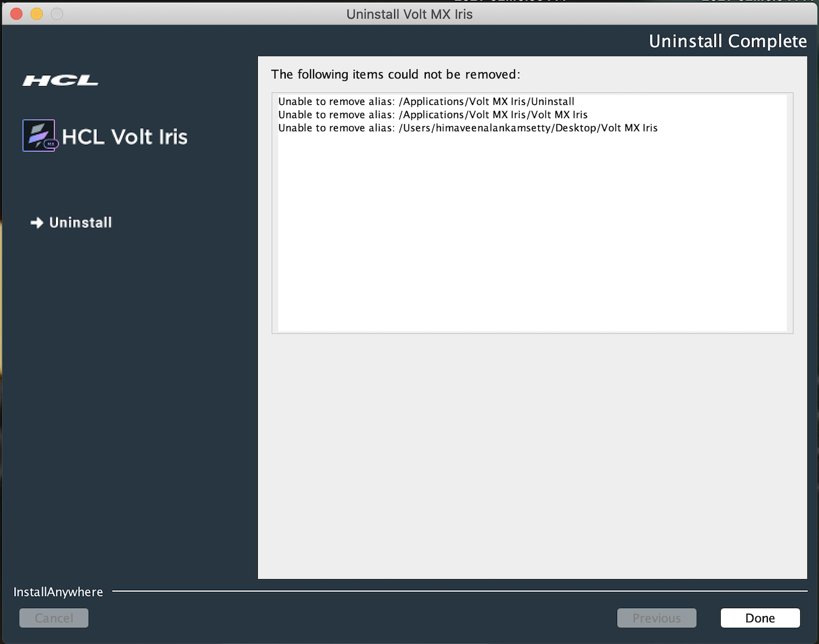This screenshot has width=819, height=644.
Task: Select the '/Applications/Volt MX Iris/Uninstall' alias line
Action: pos(426,101)
